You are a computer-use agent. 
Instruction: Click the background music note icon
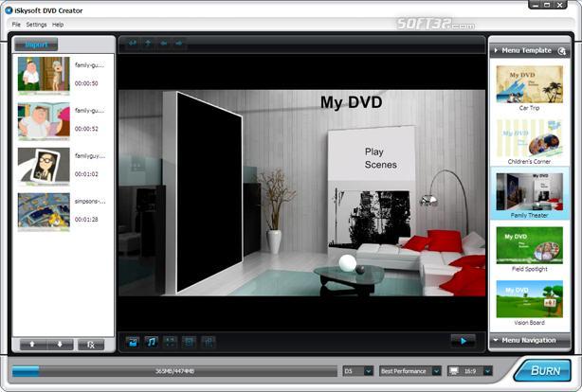[x=152, y=342]
